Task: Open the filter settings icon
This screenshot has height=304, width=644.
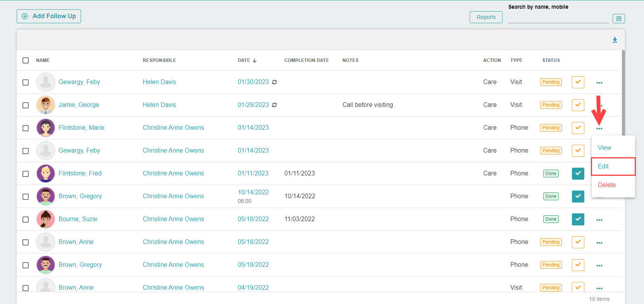Action: point(618,18)
